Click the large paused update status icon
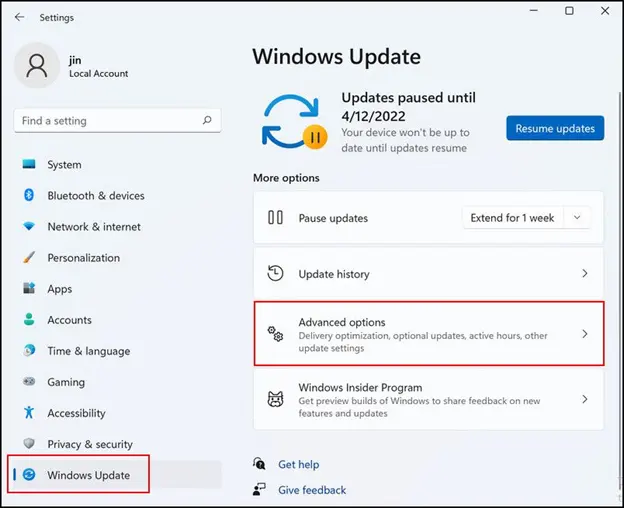 [x=295, y=122]
